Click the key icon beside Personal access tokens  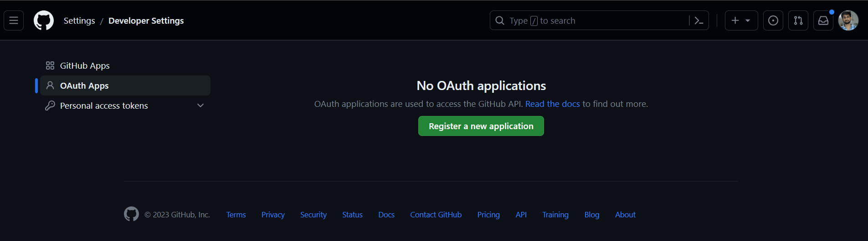pos(50,105)
